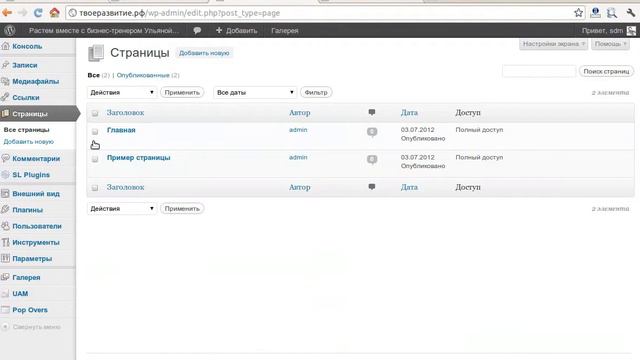Expand Настройки экрана panel
Image resolution: width=640 pixels, height=360 pixels.
553,44
